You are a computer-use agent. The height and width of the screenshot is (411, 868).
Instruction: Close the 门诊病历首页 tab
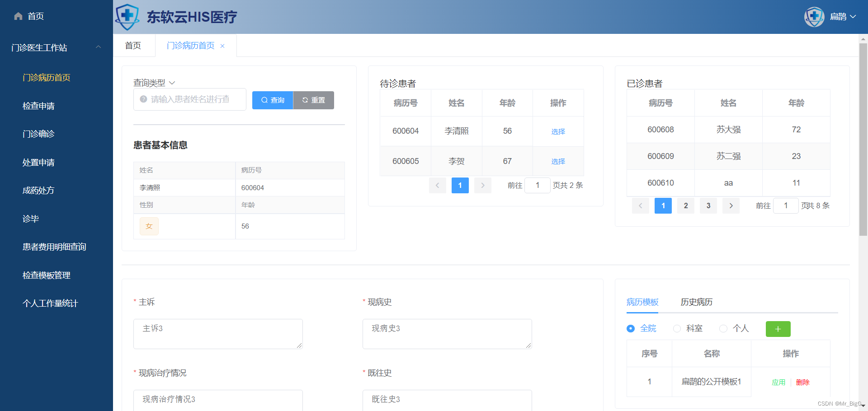tap(222, 46)
